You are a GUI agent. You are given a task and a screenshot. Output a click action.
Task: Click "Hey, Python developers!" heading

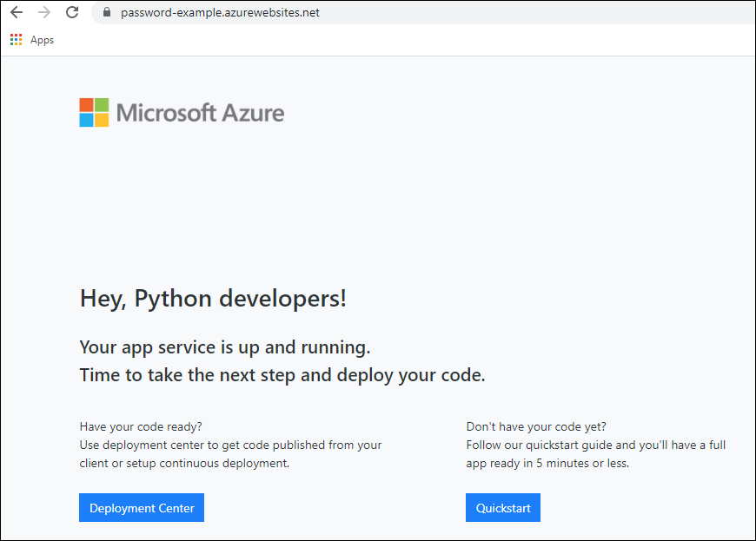(213, 299)
